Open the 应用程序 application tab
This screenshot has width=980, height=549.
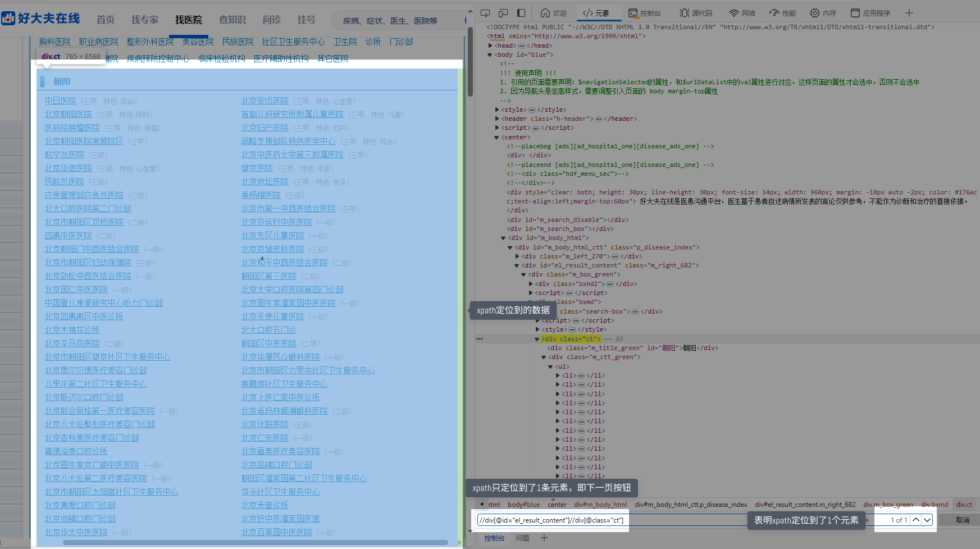point(870,13)
